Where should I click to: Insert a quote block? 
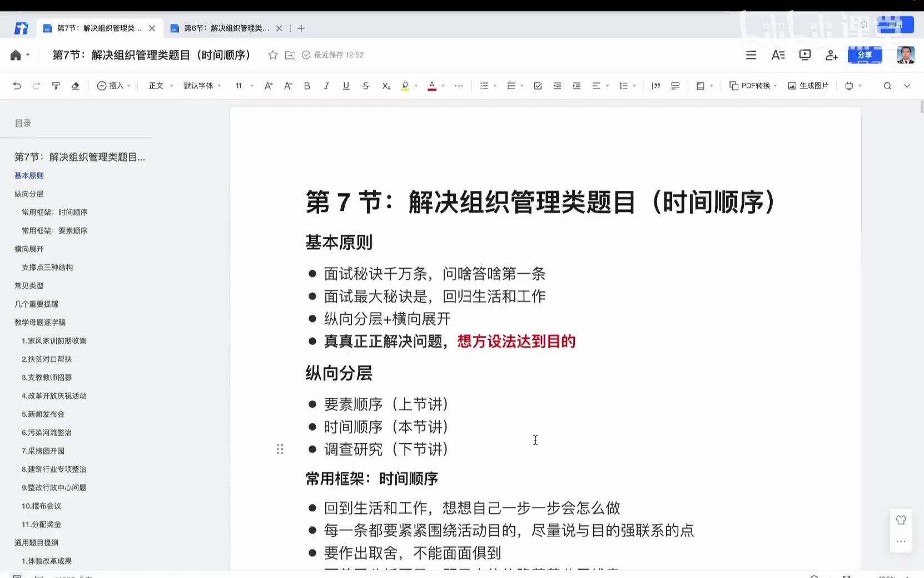point(655,86)
